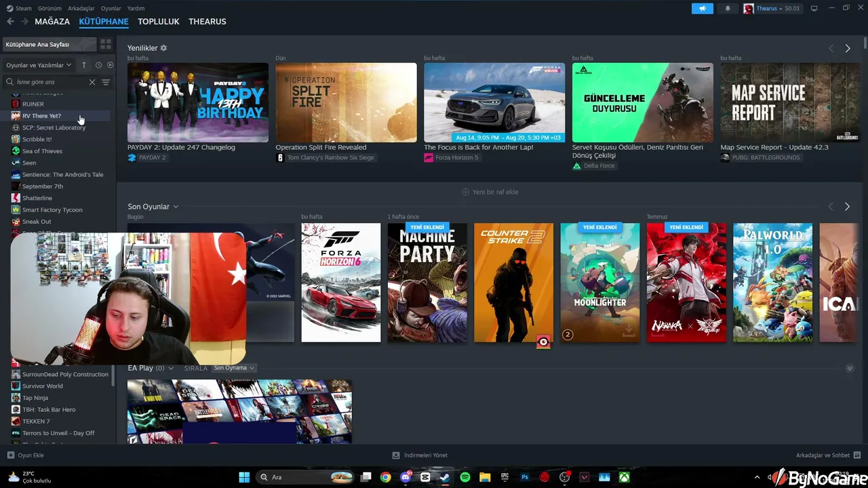868x488 pixels.
Task: Open the Forza Horizon 6 game cover
Action: pos(341,283)
